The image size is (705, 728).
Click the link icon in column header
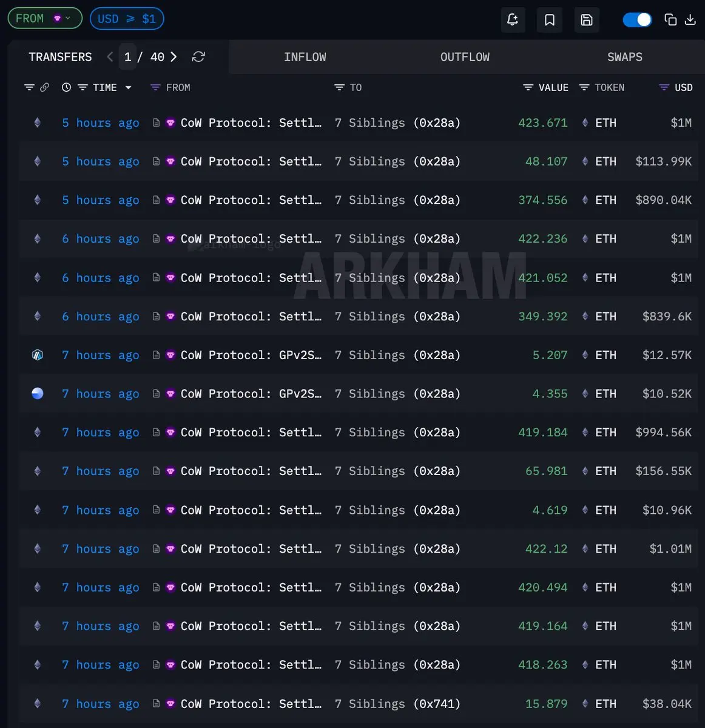click(x=44, y=87)
